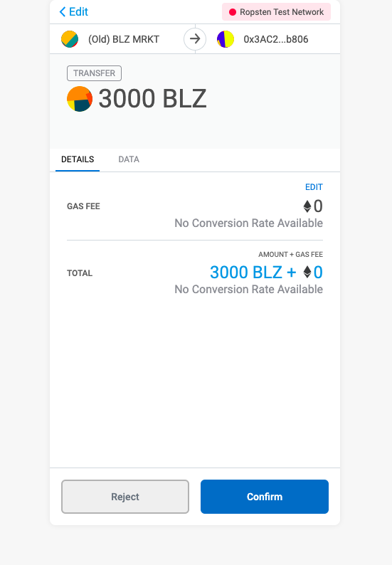392x565 pixels.
Task: Click the Ethereum icon in the Gas Fee row
Action: pos(307,206)
